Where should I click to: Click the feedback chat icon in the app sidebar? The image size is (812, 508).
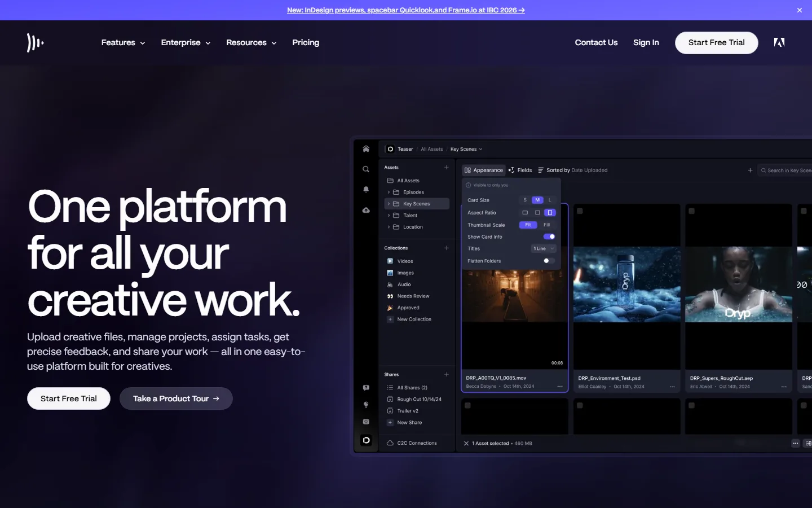(x=366, y=388)
